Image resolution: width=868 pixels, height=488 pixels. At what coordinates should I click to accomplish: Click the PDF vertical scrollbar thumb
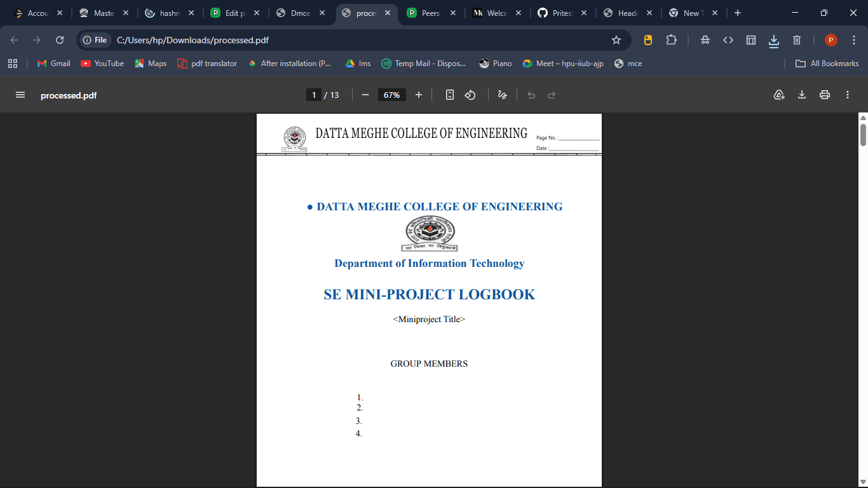click(863, 135)
